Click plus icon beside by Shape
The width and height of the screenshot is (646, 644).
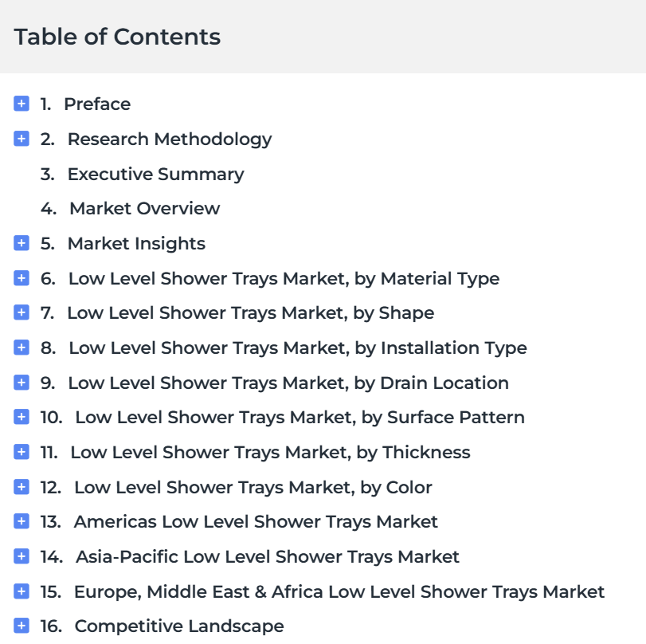22,312
